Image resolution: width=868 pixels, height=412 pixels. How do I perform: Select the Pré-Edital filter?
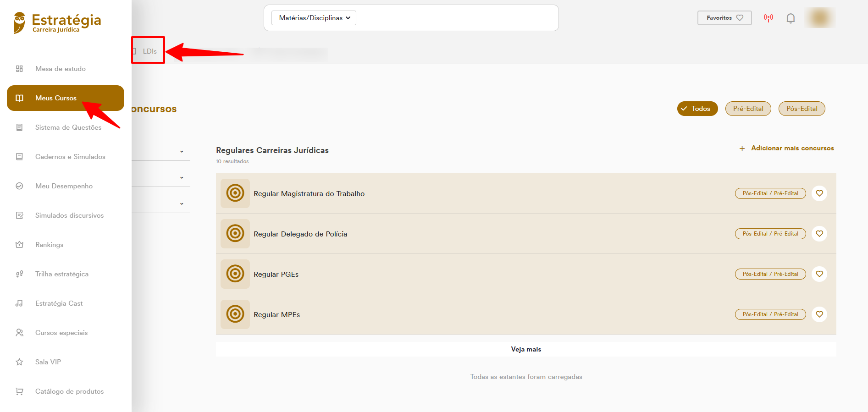[x=748, y=109]
